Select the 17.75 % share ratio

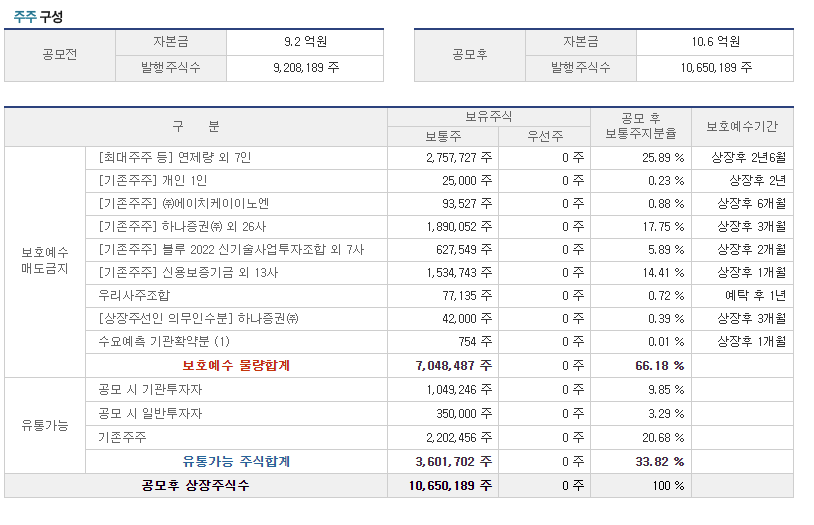tap(641, 226)
